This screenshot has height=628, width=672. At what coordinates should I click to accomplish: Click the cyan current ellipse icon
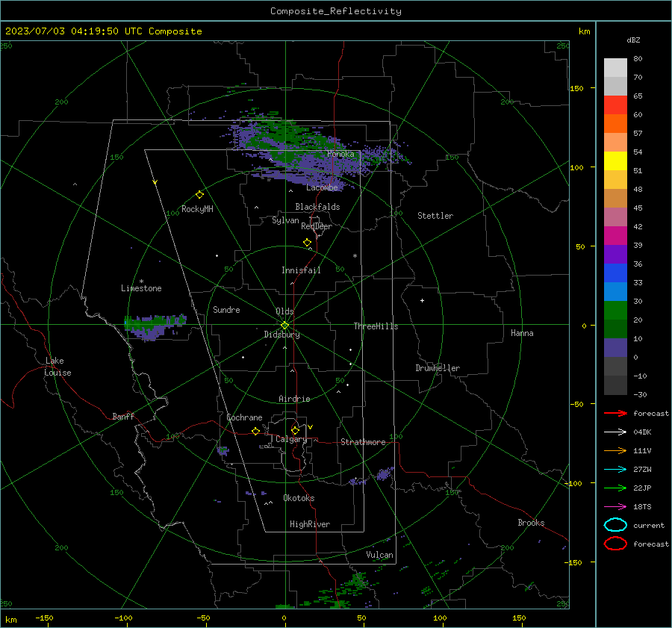615,525
